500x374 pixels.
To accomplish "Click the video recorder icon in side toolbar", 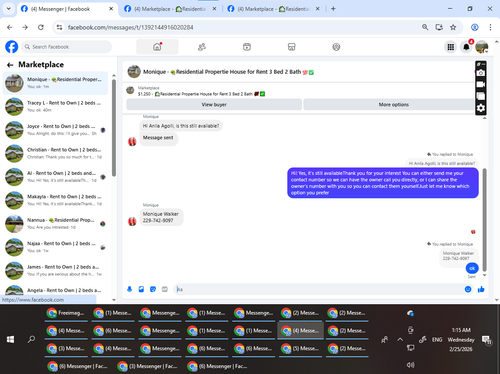I will click(481, 84).
